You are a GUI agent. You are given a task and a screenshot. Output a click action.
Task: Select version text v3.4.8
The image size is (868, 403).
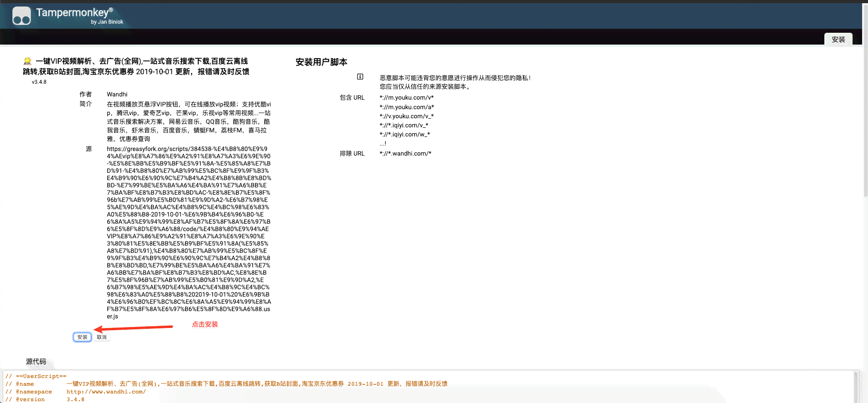(39, 82)
